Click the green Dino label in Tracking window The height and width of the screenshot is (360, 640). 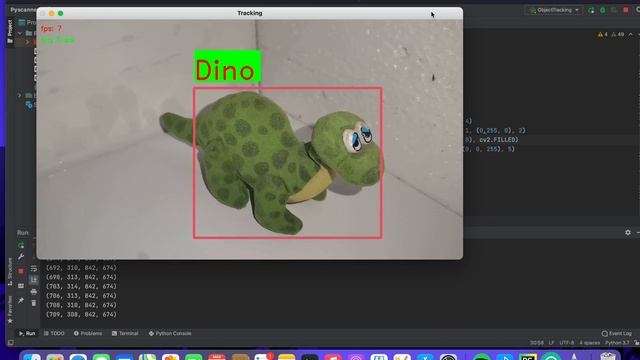227,66
